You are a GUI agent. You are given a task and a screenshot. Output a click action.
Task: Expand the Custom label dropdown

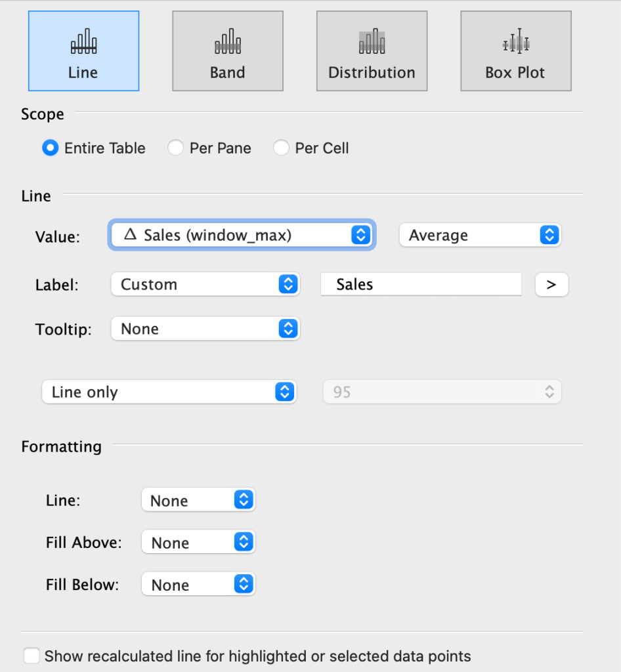205,285
